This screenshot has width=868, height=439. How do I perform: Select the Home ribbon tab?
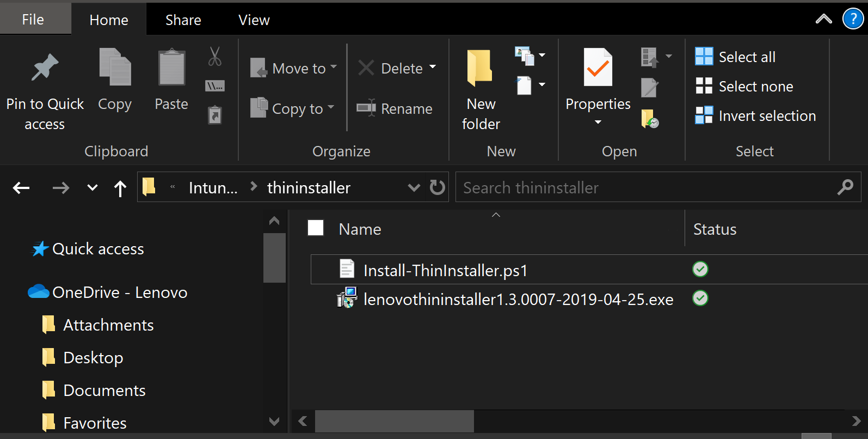click(x=109, y=20)
